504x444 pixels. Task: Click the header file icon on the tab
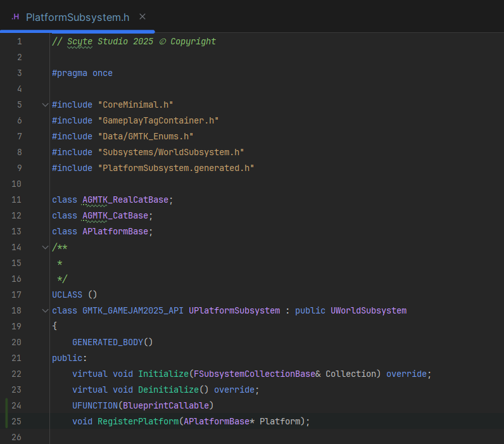click(x=15, y=17)
